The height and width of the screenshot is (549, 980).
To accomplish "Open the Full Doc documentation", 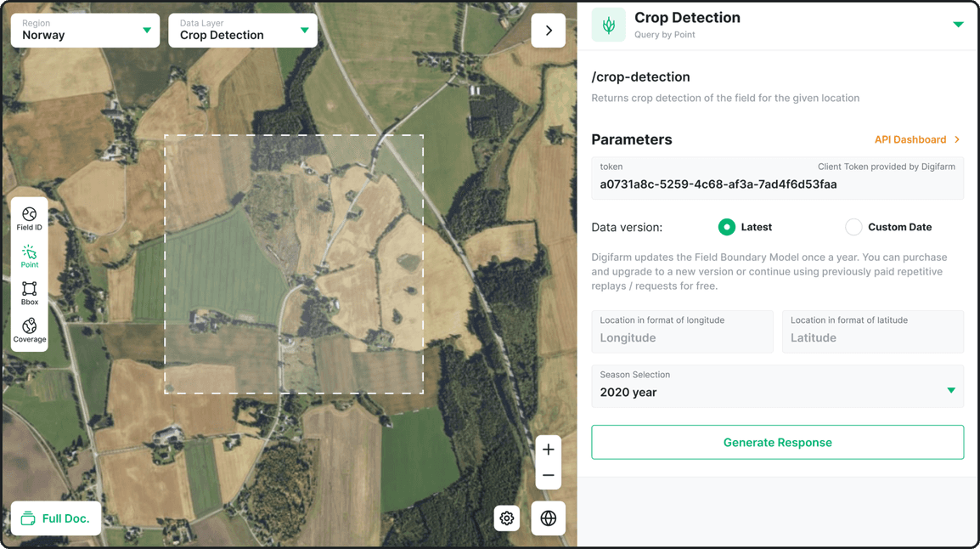I will point(55,518).
